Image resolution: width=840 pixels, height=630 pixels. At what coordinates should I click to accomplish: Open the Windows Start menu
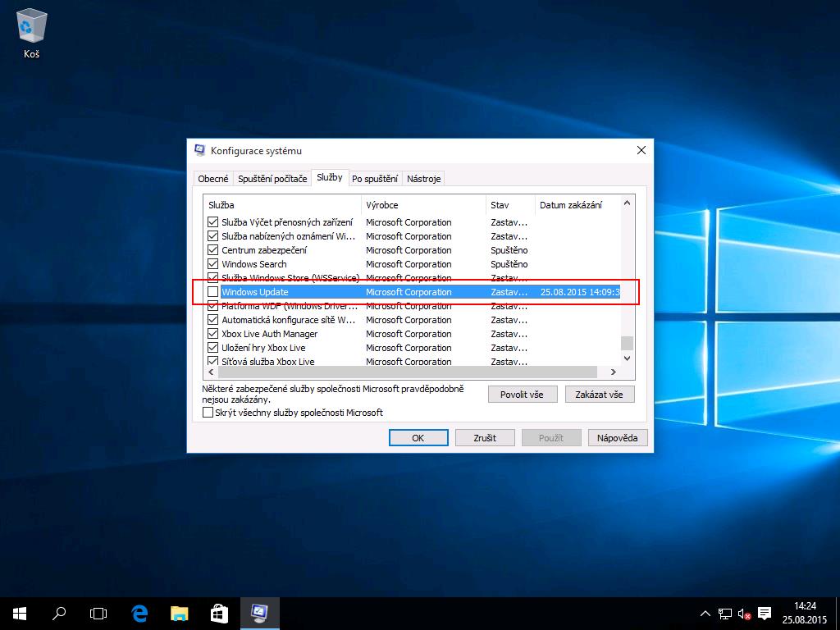click(20, 613)
